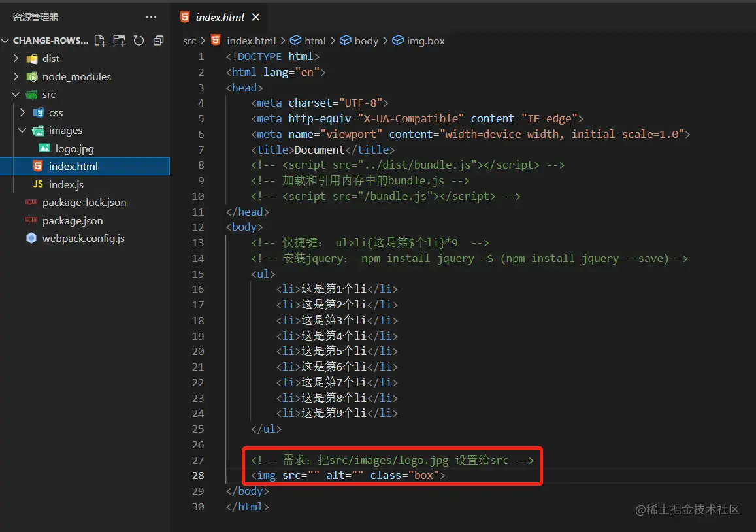Collapse the src folder
Screen dimensions: 756x532
[16, 95]
